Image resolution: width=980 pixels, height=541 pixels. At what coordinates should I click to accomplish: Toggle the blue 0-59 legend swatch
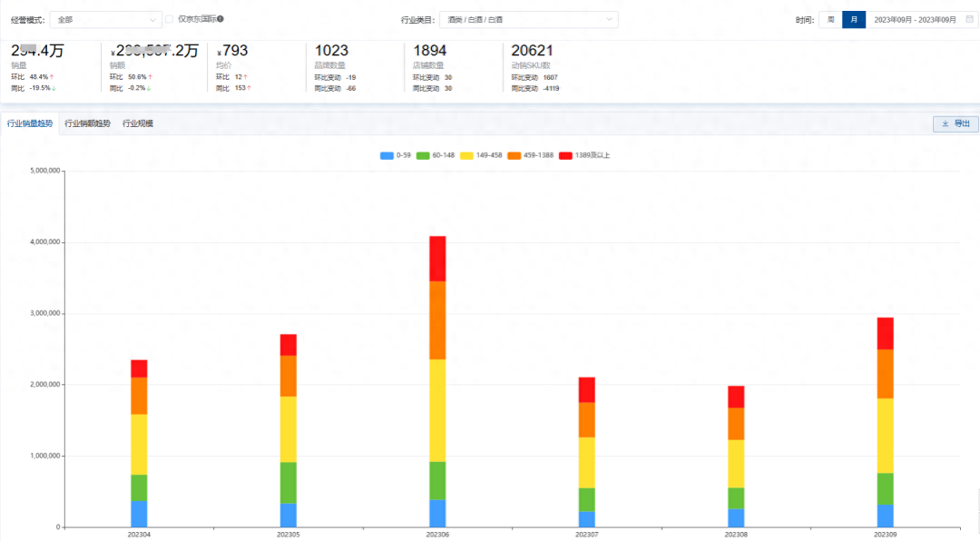point(387,156)
